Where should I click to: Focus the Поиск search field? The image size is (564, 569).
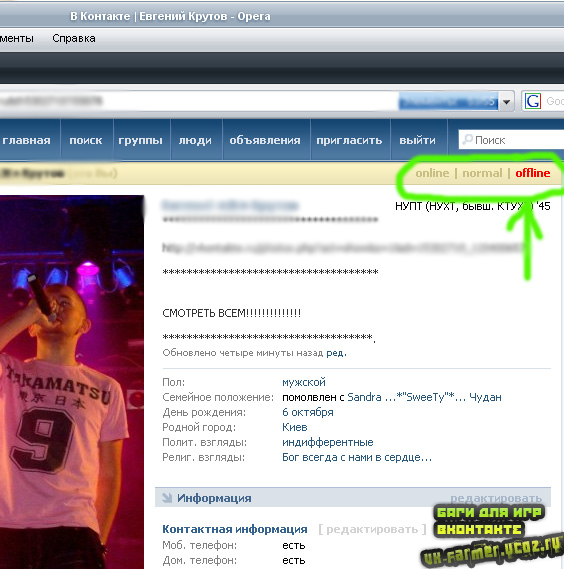coord(511,140)
